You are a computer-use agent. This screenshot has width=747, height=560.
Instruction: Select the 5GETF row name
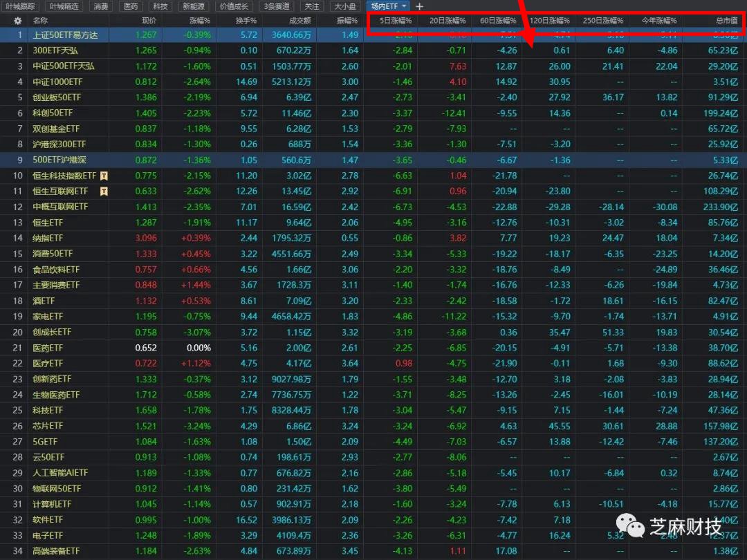point(45,442)
